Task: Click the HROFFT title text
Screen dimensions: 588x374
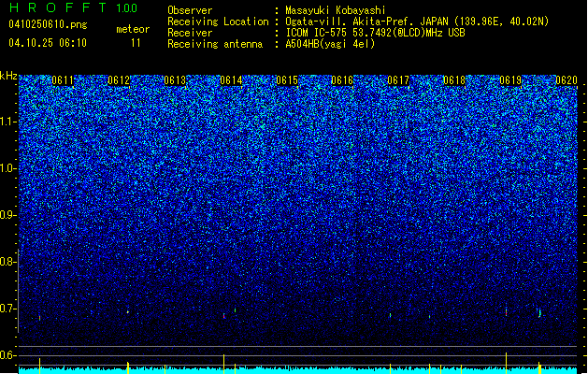Action: coord(58,7)
